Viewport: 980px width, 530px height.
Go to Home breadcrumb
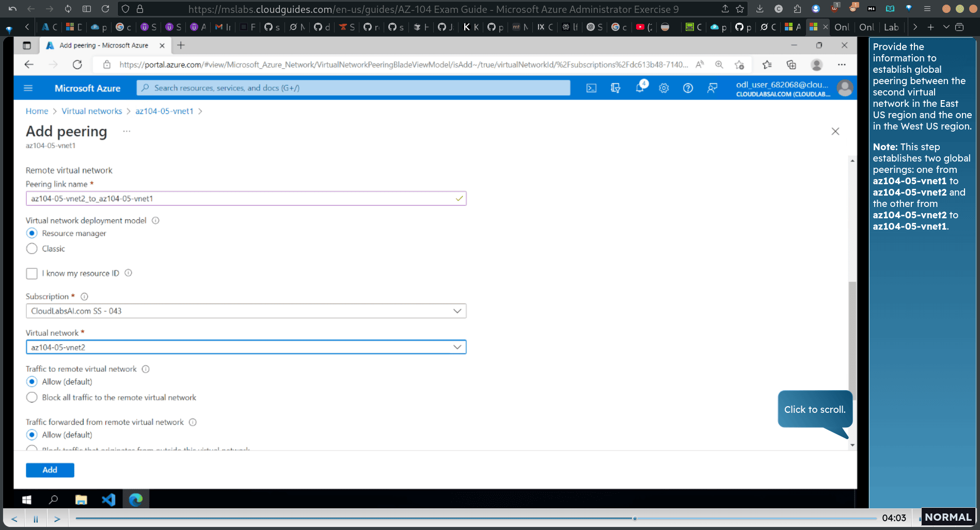pos(37,111)
